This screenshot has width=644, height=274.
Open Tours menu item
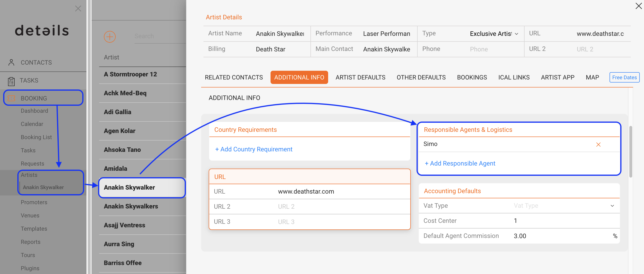click(28, 255)
